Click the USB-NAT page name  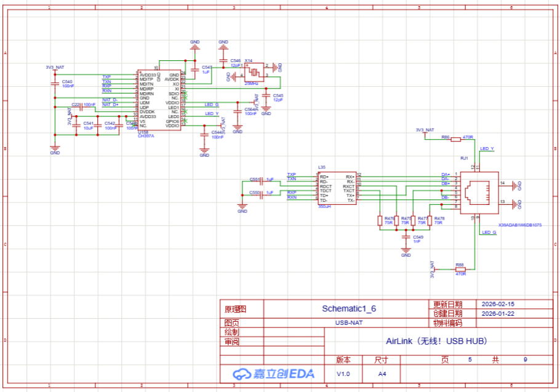pos(349,322)
